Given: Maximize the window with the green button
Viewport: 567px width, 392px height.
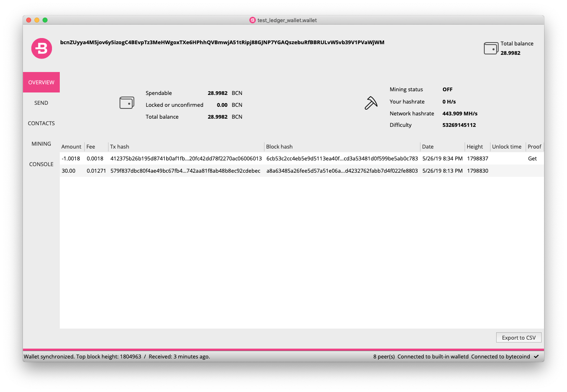Looking at the screenshot, I should 45,20.
